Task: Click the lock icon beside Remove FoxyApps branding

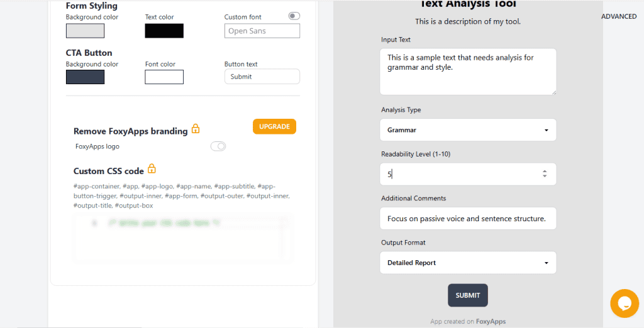Action: (x=196, y=129)
